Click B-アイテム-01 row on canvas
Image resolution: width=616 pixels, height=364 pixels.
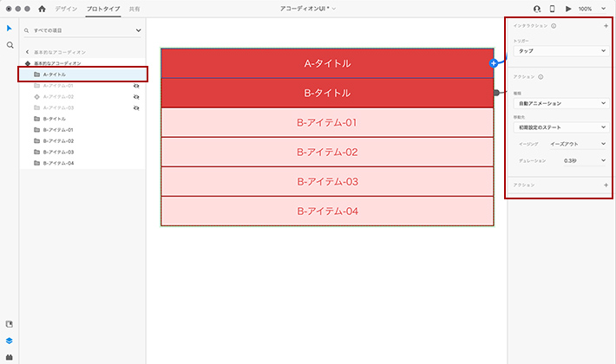(x=327, y=122)
